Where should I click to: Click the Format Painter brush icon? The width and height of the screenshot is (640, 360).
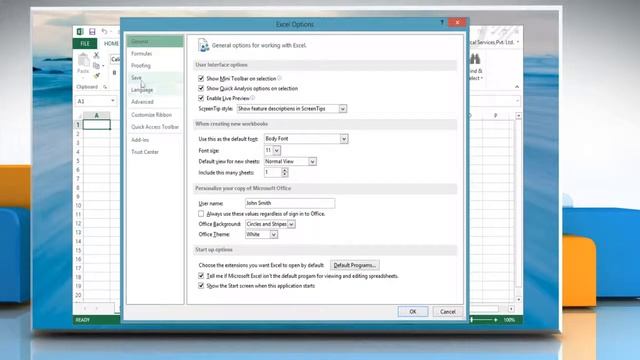click(x=97, y=76)
